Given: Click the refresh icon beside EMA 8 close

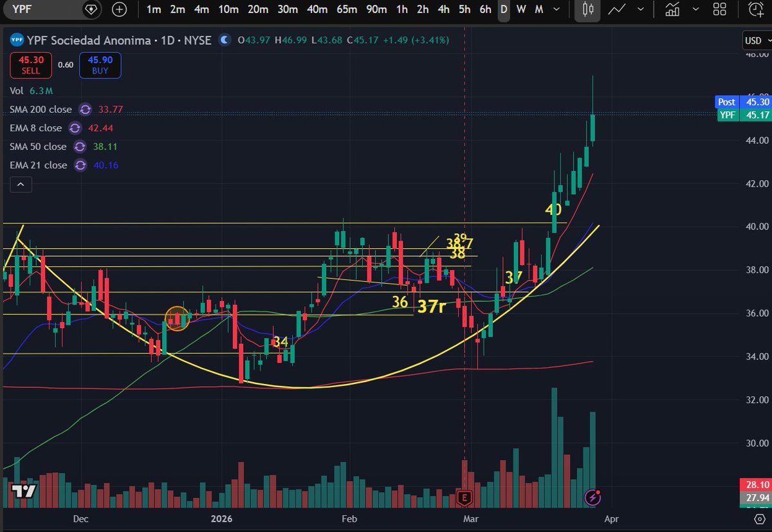Looking at the screenshot, I should tap(75, 128).
